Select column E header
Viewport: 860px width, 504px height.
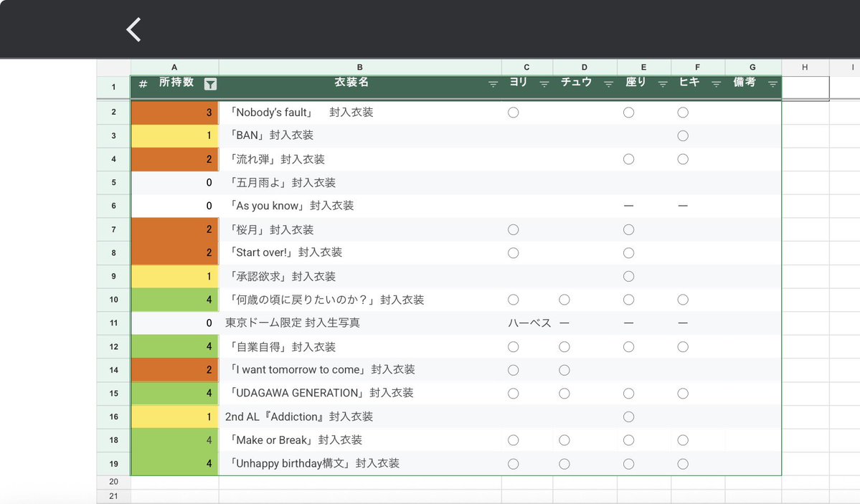(643, 67)
